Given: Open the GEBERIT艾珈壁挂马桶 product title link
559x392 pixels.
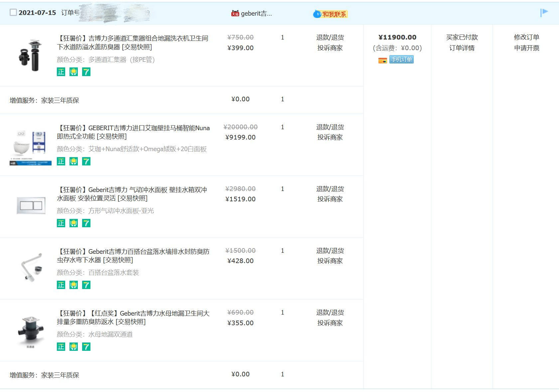Looking at the screenshot, I should [x=133, y=132].
